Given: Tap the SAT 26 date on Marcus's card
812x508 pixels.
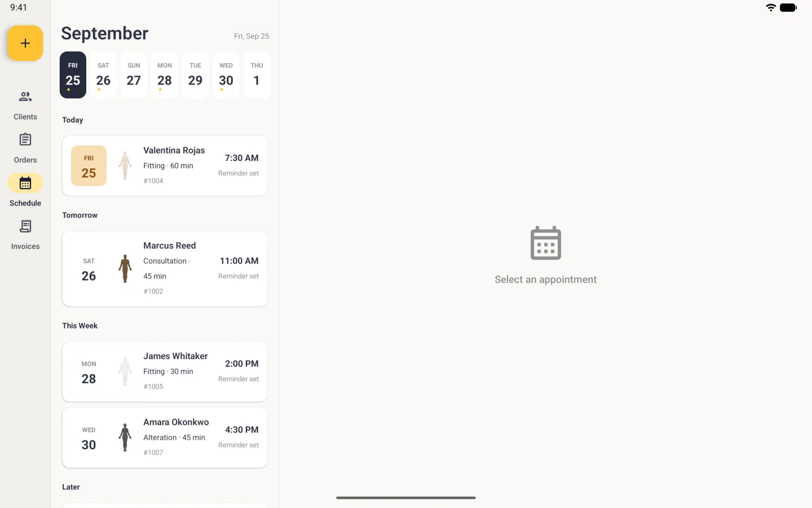Looking at the screenshot, I should click(89, 269).
